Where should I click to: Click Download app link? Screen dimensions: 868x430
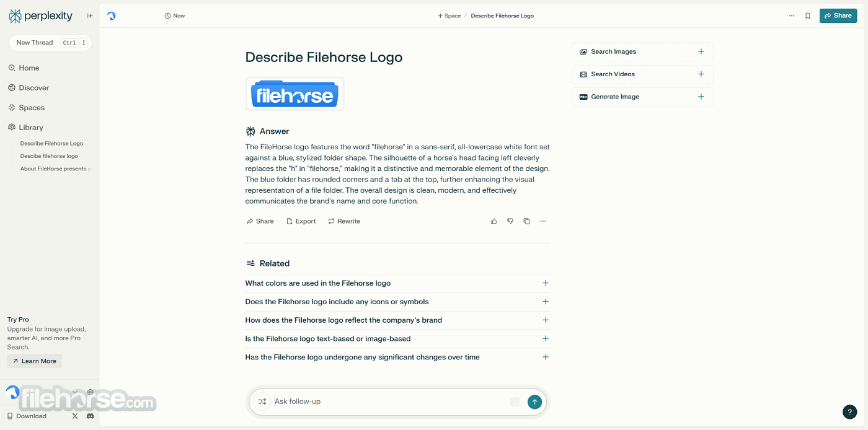click(27, 416)
